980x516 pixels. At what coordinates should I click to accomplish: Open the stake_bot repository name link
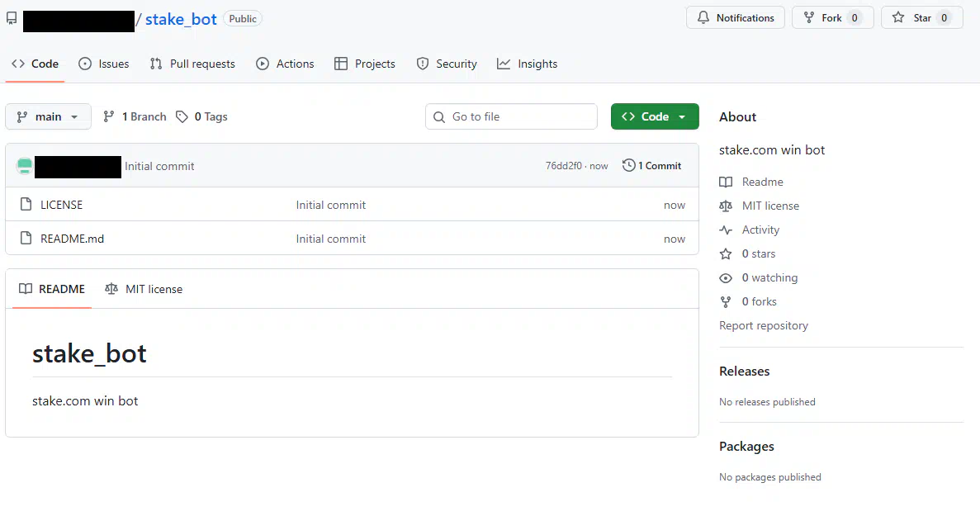coord(181,19)
